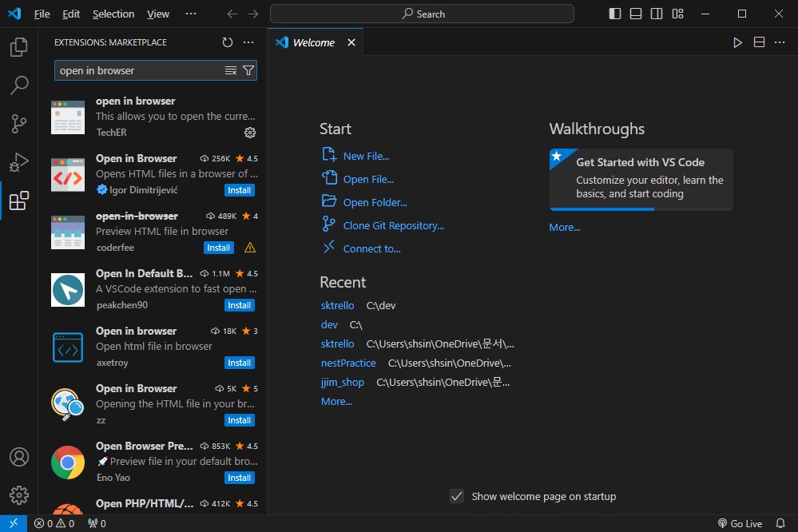Select TechER open in browser thumbnail
Image resolution: width=798 pixels, height=532 pixels.
(68, 117)
